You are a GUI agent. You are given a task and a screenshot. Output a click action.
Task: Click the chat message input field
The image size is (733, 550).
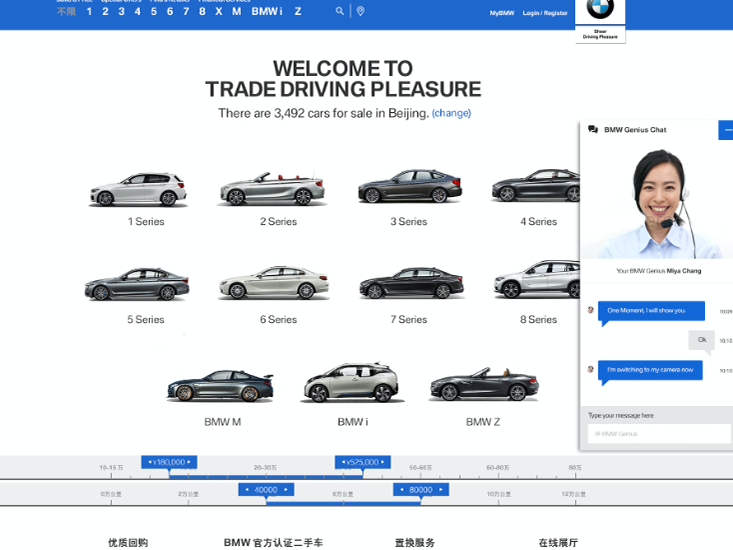[659, 434]
